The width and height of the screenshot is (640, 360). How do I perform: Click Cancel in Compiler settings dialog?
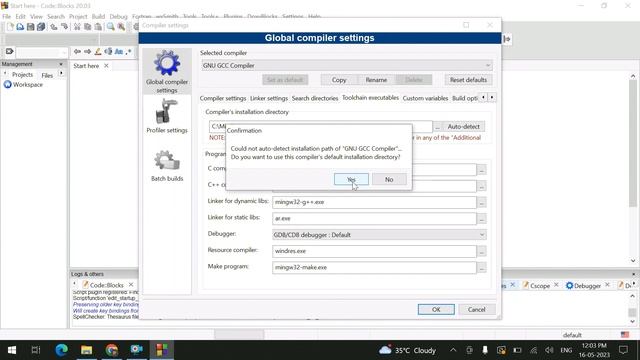point(476,309)
